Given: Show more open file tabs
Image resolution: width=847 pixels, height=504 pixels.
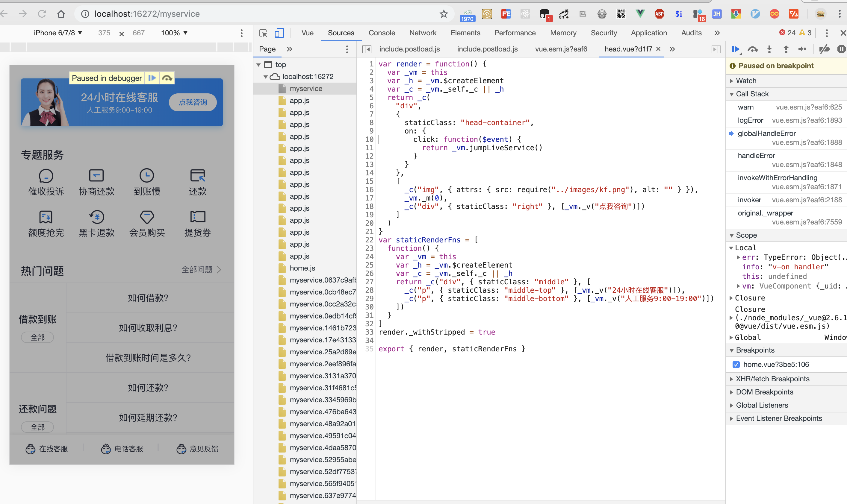Looking at the screenshot, I should [672, 49].
